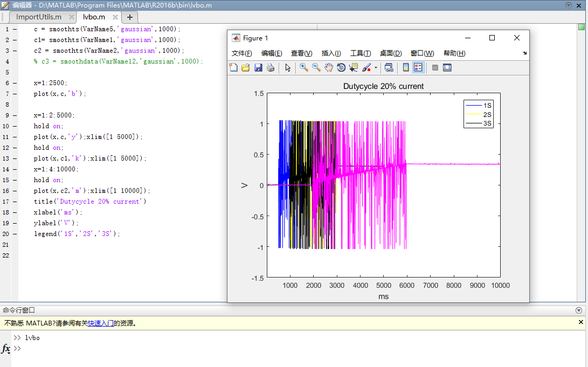
Task: Open the 快速入门 link
Action: (x=101, y=323)
